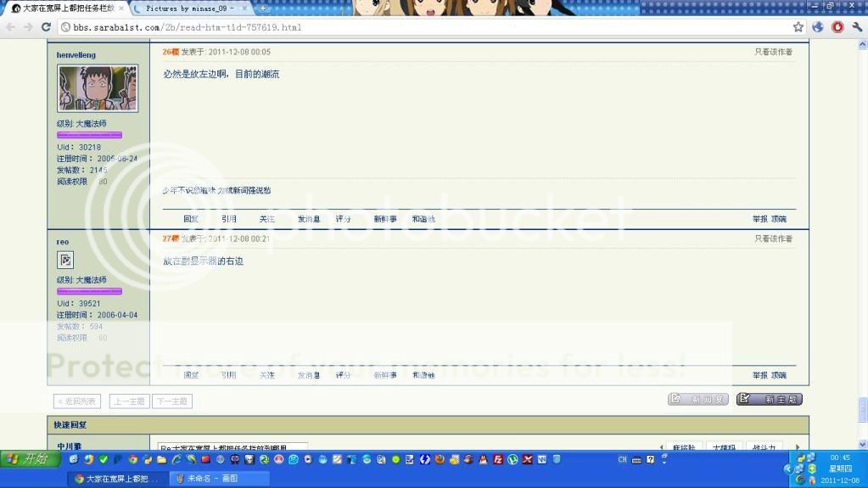Open the folder icon in quick launch
Viewport: 868px width, 488px height.
coord(162,459)
